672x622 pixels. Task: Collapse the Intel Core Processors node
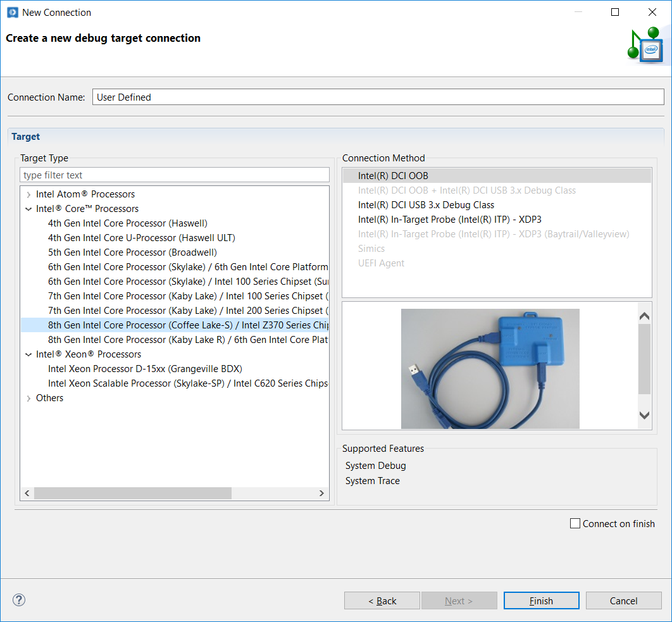coord(28,209)
